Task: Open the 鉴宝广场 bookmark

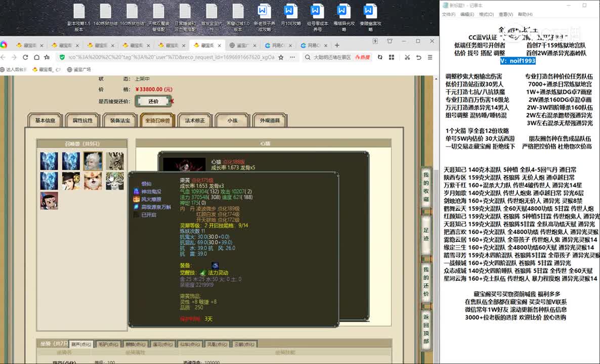Action: (x=79, y=70)
